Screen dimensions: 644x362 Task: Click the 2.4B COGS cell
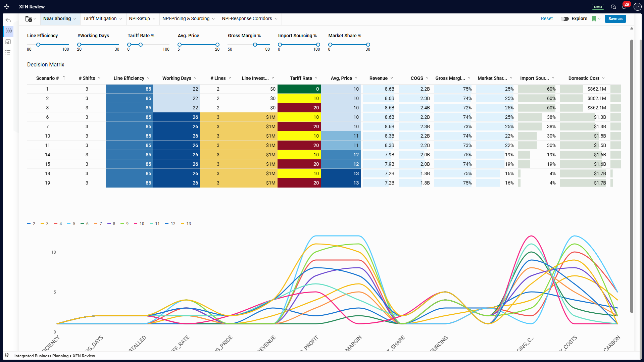tap(415, 108)
